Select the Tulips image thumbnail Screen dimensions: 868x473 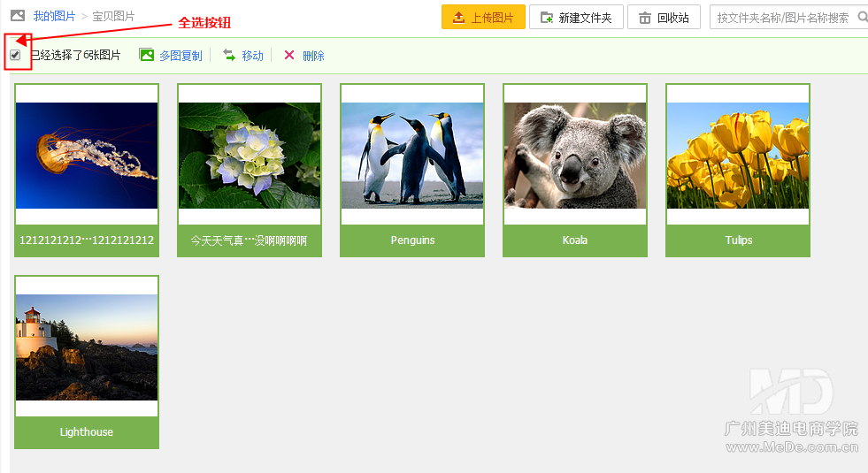coord(738,156)
